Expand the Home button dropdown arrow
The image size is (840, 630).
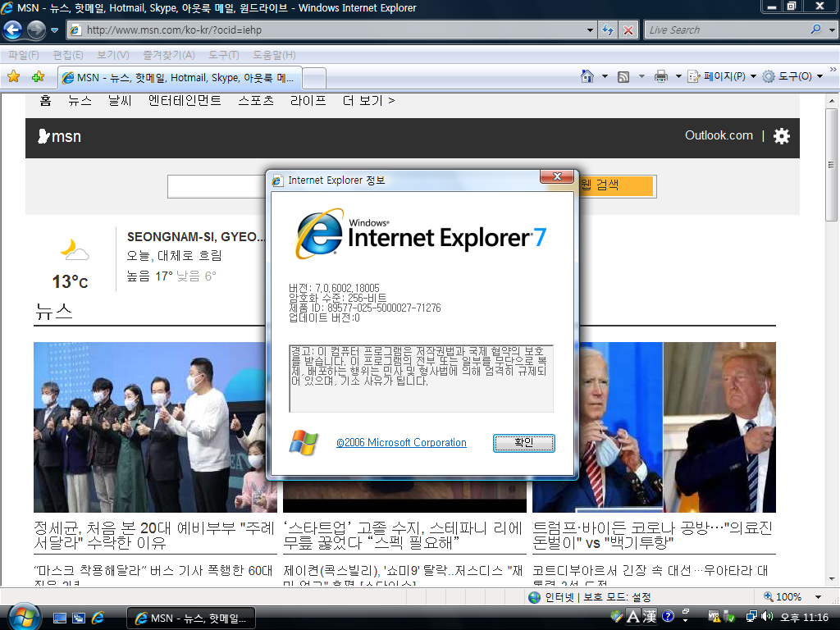605,76
